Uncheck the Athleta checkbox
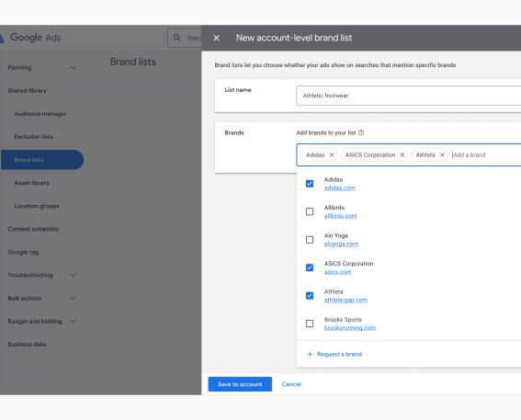Image resolution: width=521 pixels, height=420 pixels. pos(310,296)
